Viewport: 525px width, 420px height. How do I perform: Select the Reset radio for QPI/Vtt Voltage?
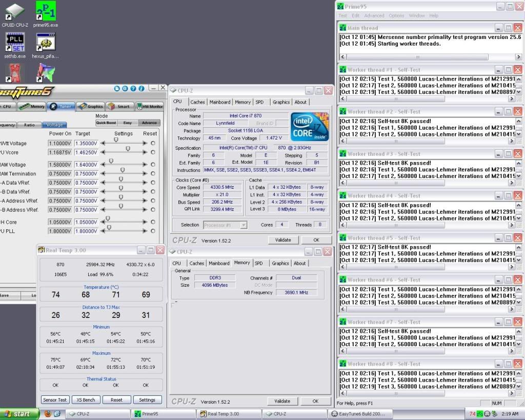[x=153, y=143]
